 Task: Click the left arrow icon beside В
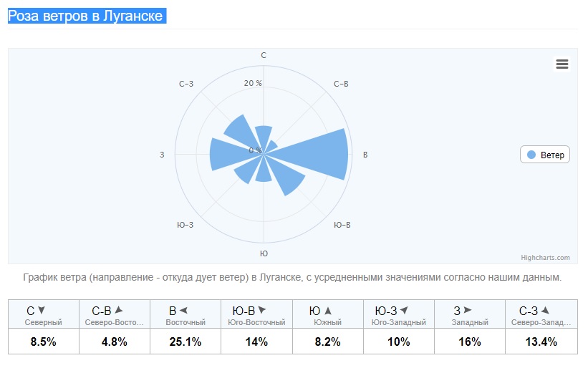(x=183, y=311)
